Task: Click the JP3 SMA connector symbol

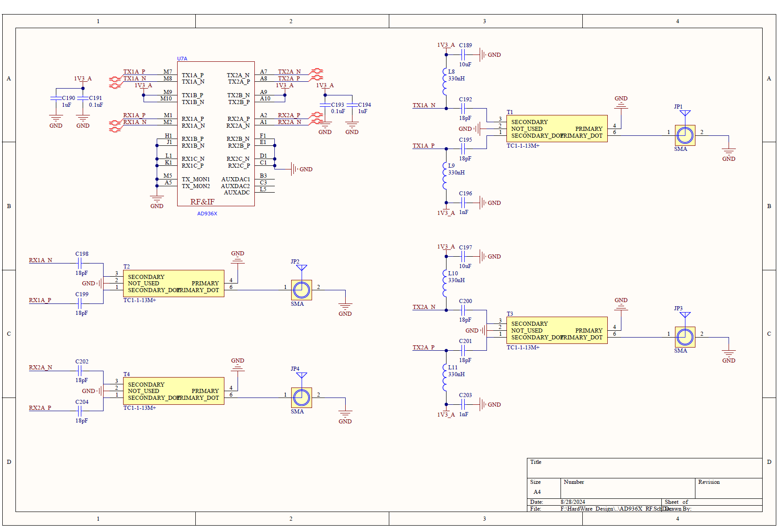Action: coord(685,337)
